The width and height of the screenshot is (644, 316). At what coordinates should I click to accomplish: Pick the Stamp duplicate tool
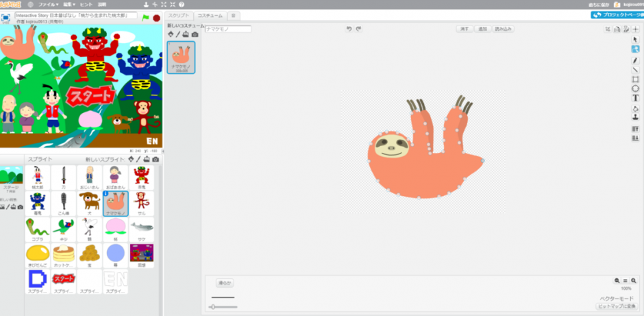click(x=635, y=117)
